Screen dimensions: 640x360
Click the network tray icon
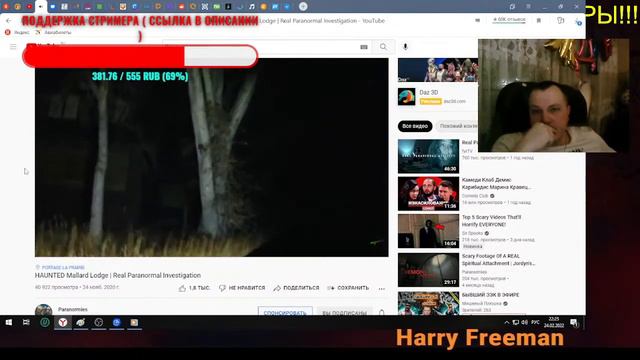coord(516,322)
